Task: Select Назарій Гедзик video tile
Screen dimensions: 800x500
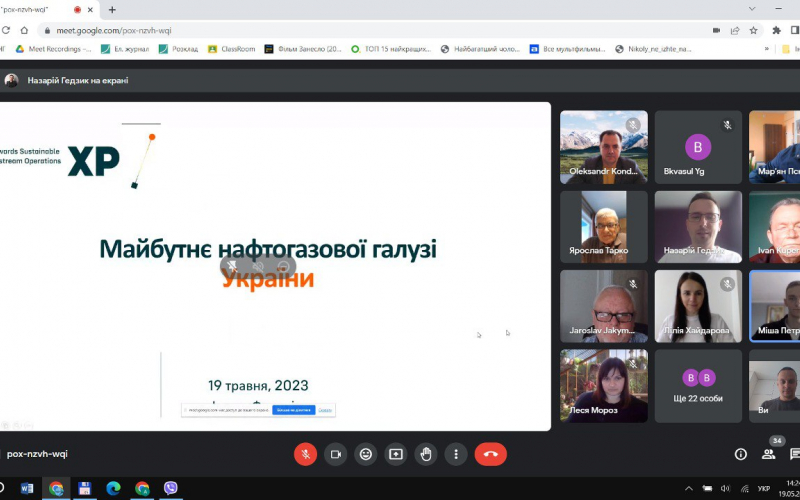Action: pos(698,227)
